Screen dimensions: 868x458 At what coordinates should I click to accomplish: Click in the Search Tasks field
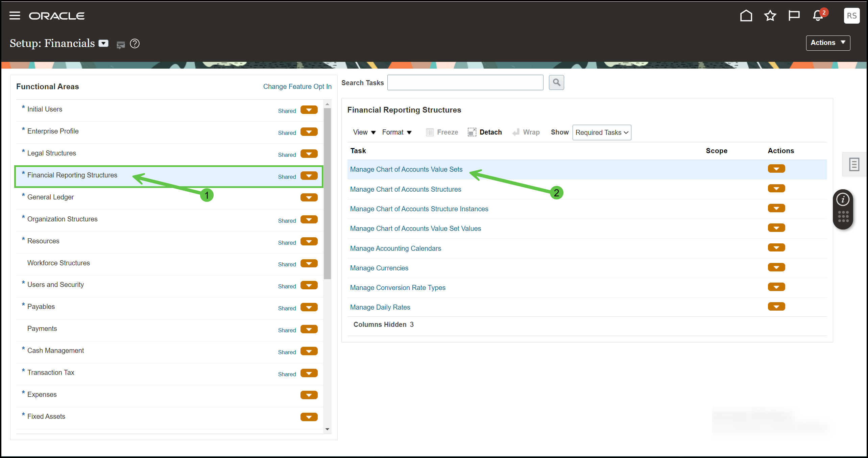tap(465, 82)
